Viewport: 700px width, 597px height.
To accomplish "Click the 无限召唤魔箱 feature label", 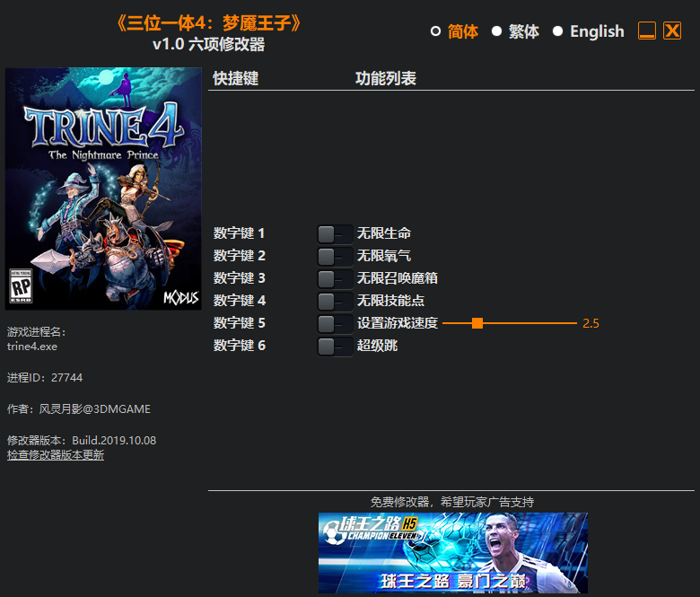I will (398, 277).
